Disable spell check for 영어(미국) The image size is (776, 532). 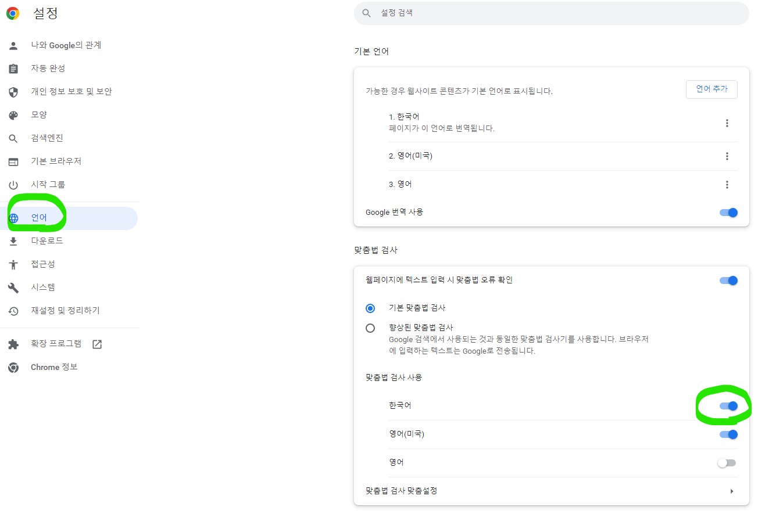(728, 434)
